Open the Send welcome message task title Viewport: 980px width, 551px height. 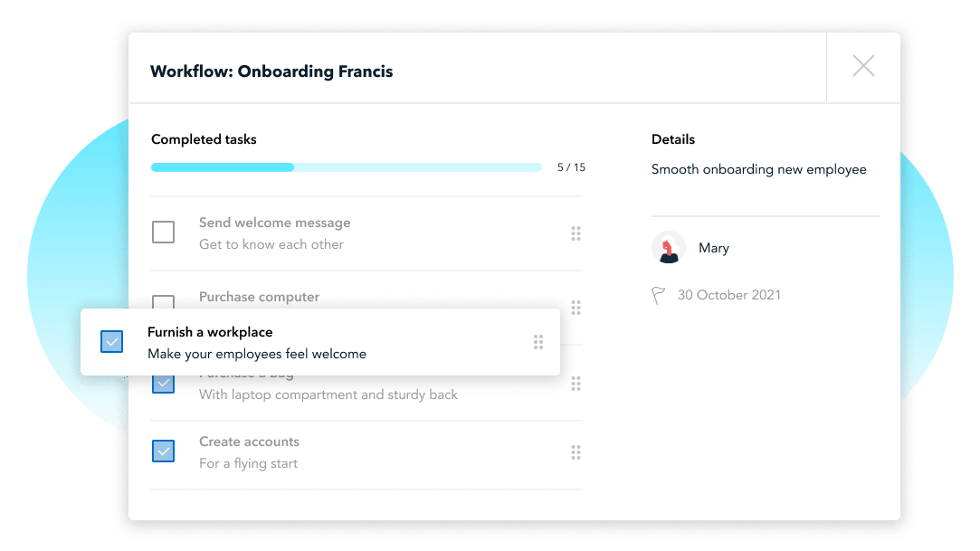[x=274, y=223]
